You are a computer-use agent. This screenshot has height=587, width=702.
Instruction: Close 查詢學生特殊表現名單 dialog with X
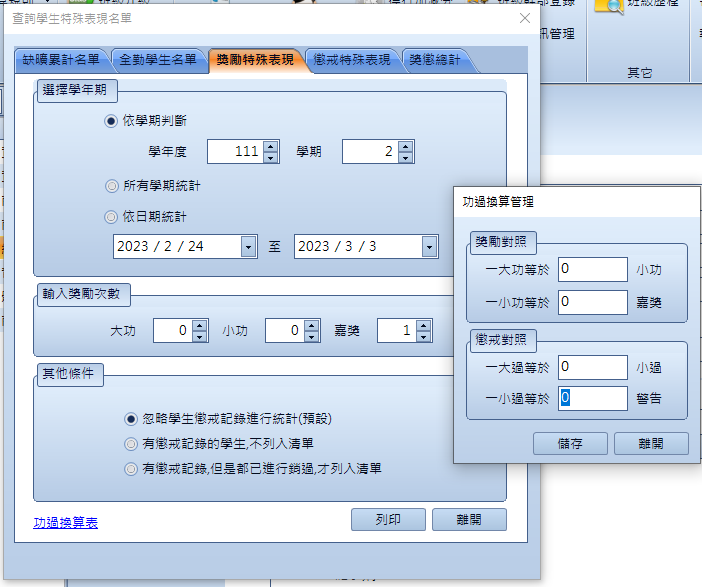(x=525, y=17)
